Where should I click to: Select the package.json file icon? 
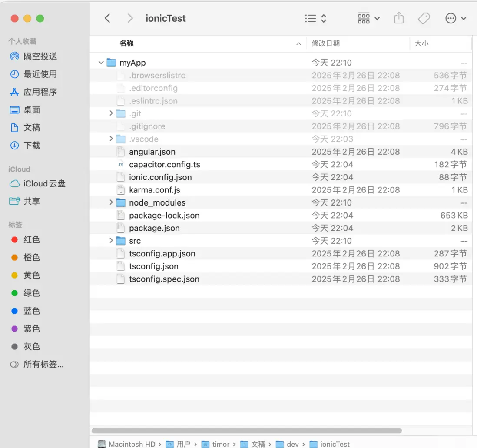(121, 228)
